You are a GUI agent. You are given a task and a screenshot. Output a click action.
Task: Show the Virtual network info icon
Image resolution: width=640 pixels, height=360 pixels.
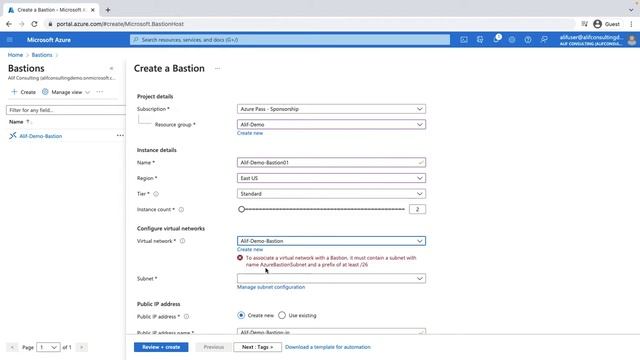(182, 241)
